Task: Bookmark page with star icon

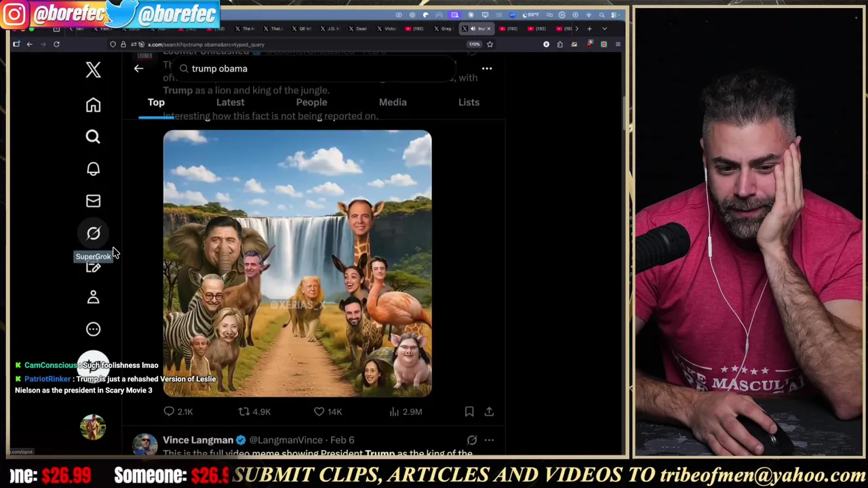Action: pos(490,44)
